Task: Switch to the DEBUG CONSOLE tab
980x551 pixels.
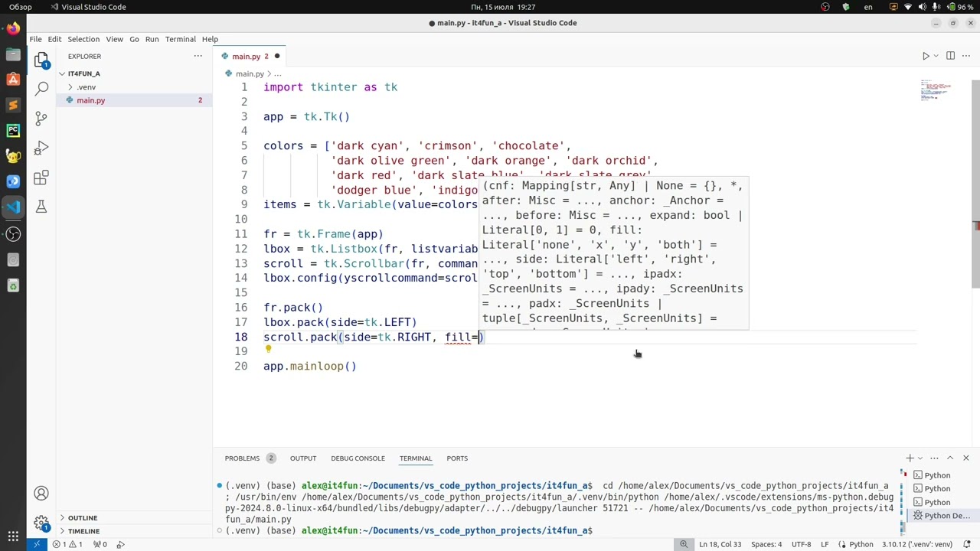Action: click(358, 458)
